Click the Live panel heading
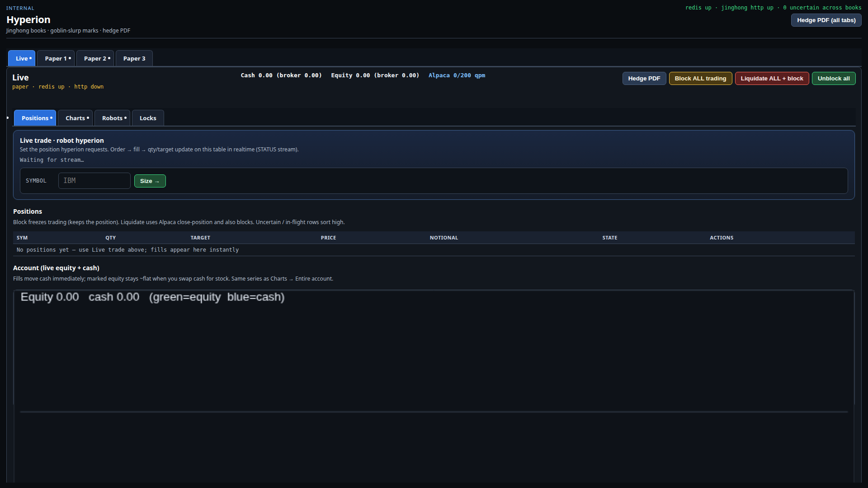The image size is (868, 488). [x=20, y=77]
